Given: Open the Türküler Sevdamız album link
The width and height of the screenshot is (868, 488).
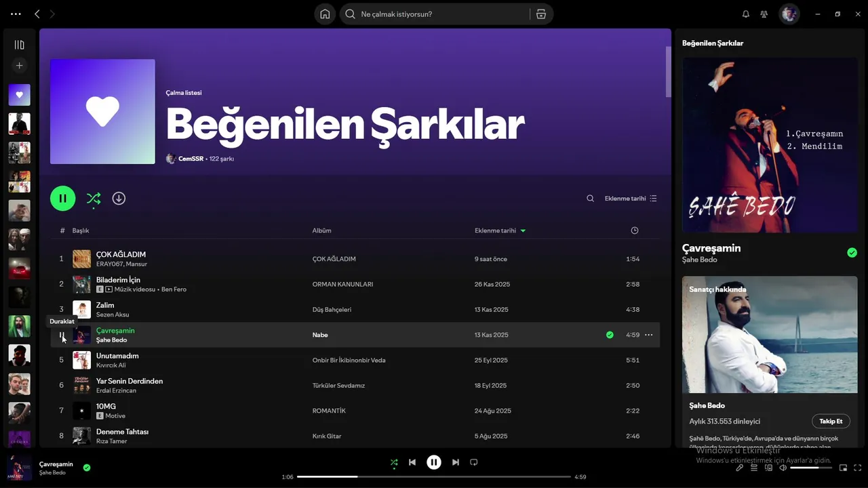Looking at the screenshot, I should pos(338,386).
